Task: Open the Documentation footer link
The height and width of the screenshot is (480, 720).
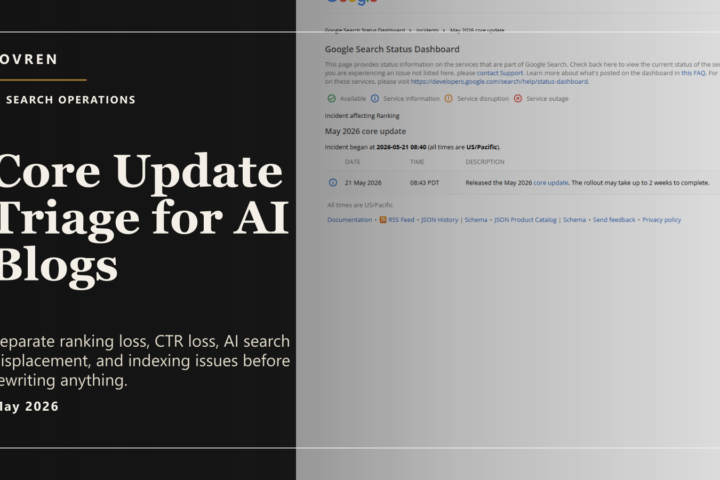Action: click(349, 220)
